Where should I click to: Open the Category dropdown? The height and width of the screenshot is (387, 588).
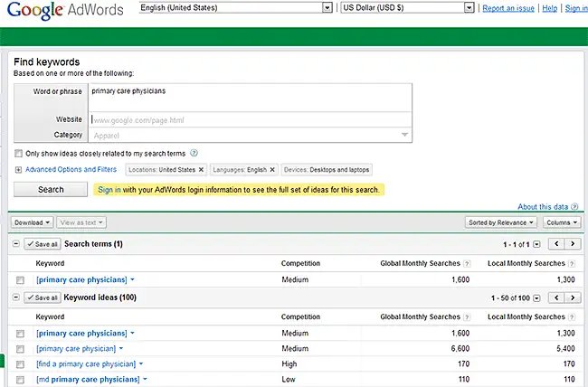[250, 135]
